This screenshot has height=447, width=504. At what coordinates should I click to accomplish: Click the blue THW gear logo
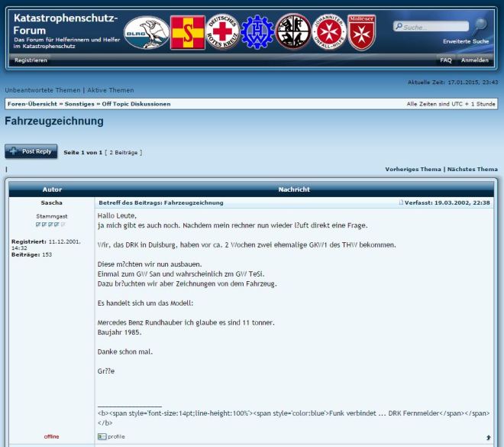coord(257,33)
